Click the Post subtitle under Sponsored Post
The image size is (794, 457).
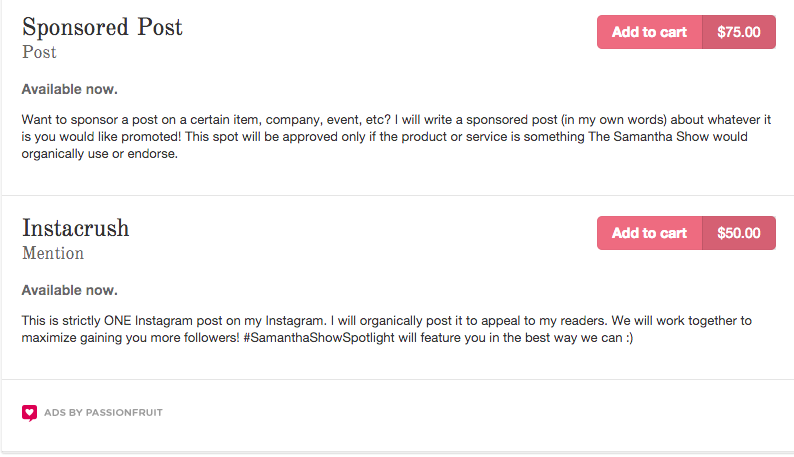39,52
